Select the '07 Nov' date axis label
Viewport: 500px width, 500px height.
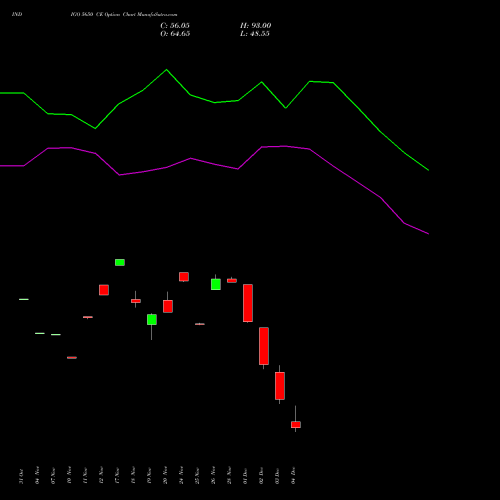click(53, 476)
